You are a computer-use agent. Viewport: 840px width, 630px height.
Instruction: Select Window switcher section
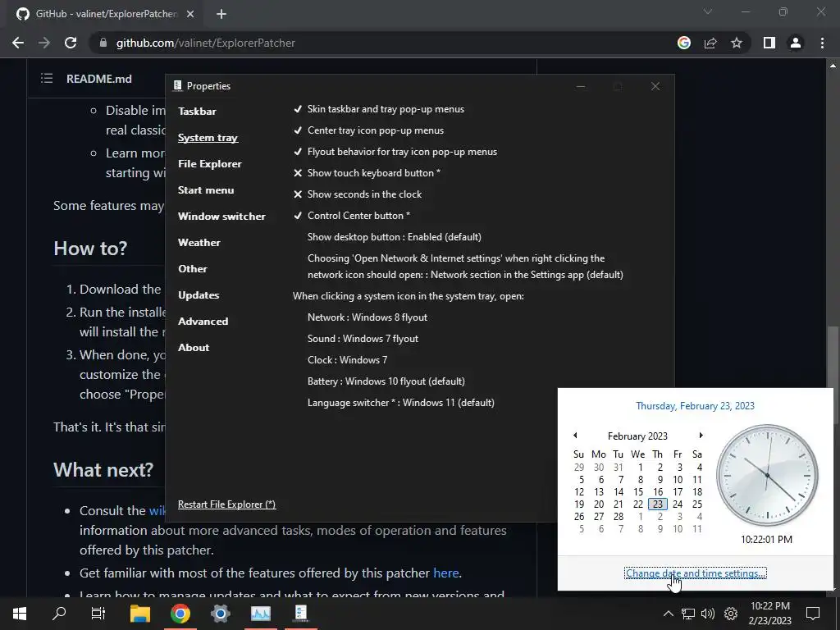coord(221,217)
